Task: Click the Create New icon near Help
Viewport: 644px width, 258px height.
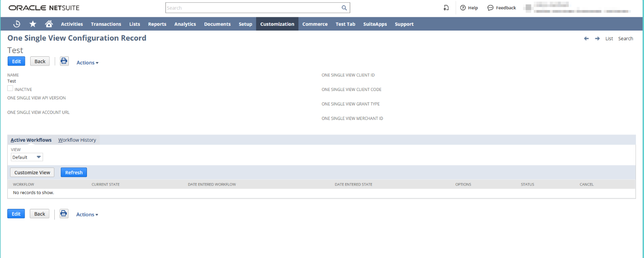Action: point(446,8)
